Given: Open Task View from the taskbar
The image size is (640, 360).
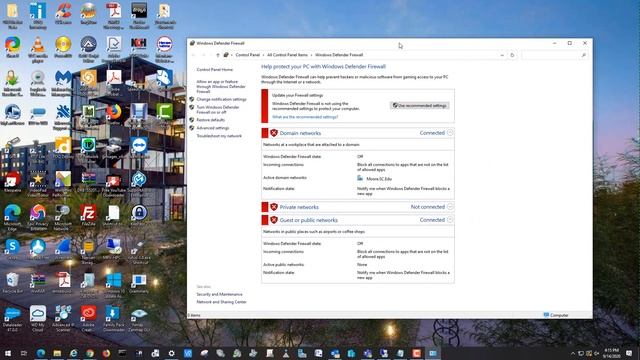Looking at the screenshot, I should point(24,353).
